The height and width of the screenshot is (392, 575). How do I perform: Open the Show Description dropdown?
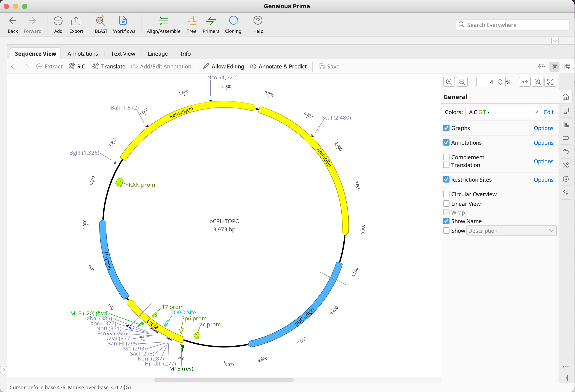(x=511, y=231)
